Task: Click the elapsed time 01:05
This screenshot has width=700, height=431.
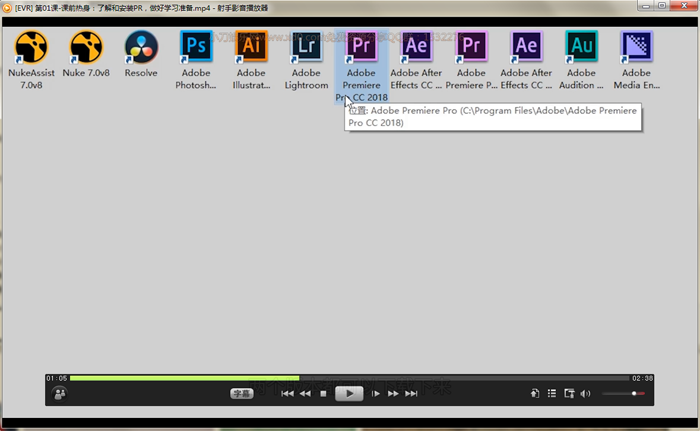Action: click(x=56, y=378)
